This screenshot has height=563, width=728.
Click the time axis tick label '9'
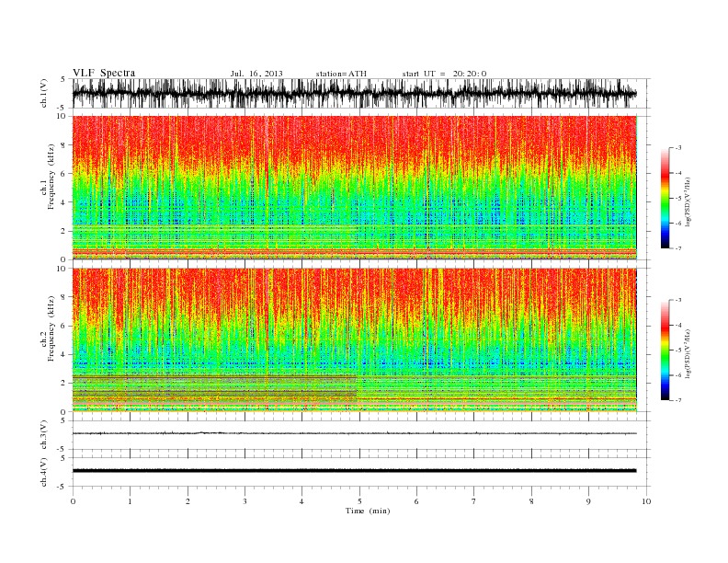(588, 501)
